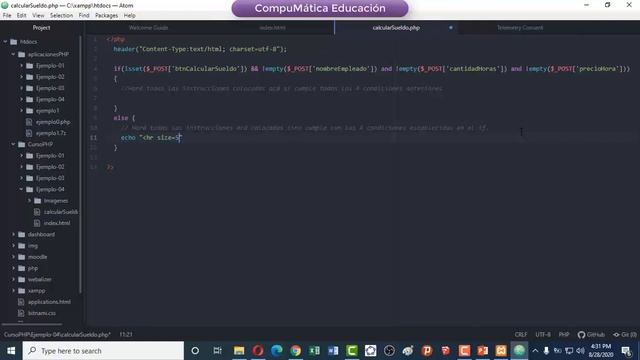Viewport: 640px width, 360px height.
Task: Open Word from the taskbar
Action: pos(333,351)
